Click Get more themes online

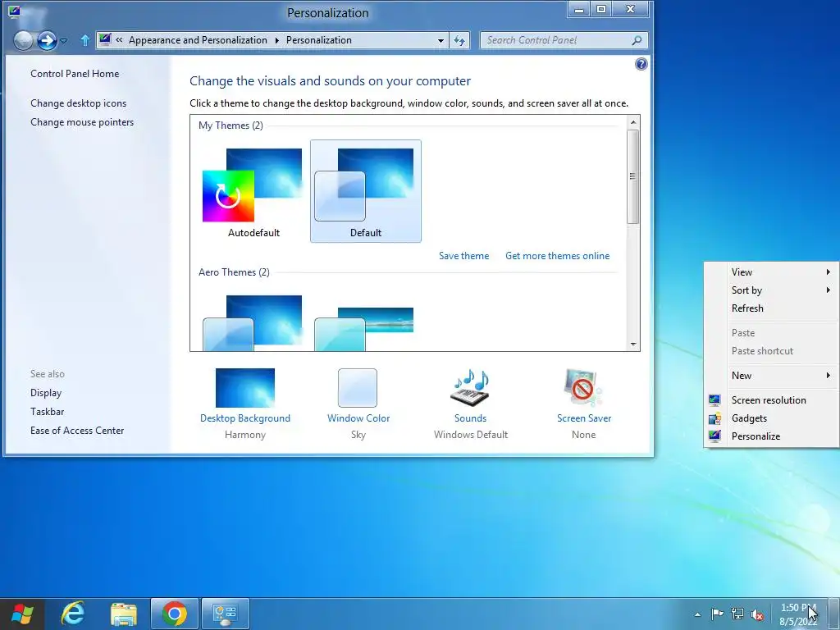[557, 256]
